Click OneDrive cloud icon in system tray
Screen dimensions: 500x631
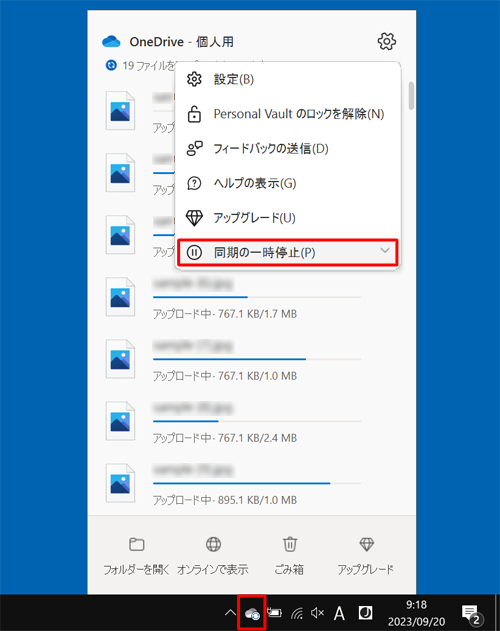click(252, 614)
